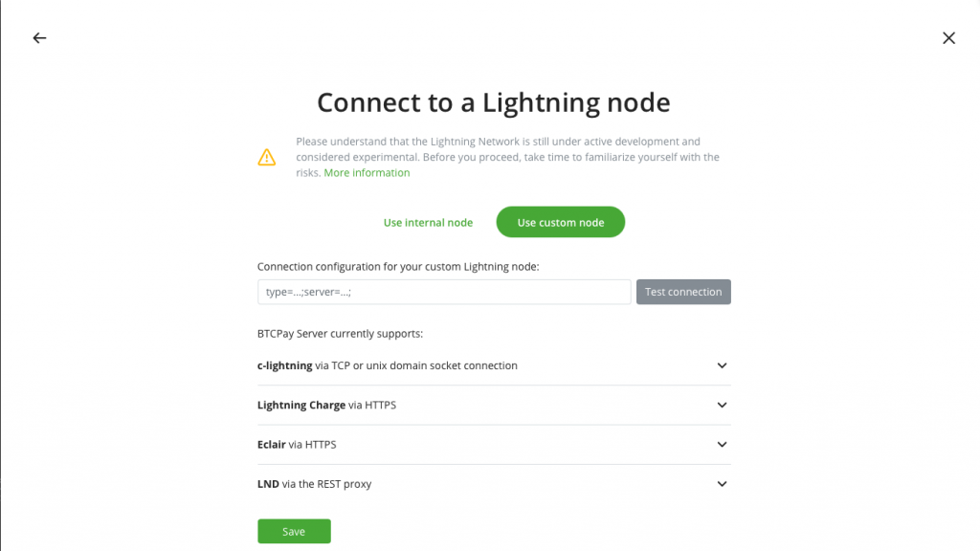Expand the Eclair via HTTPS chevron
The image size is (980, 551).
[722, 444]
